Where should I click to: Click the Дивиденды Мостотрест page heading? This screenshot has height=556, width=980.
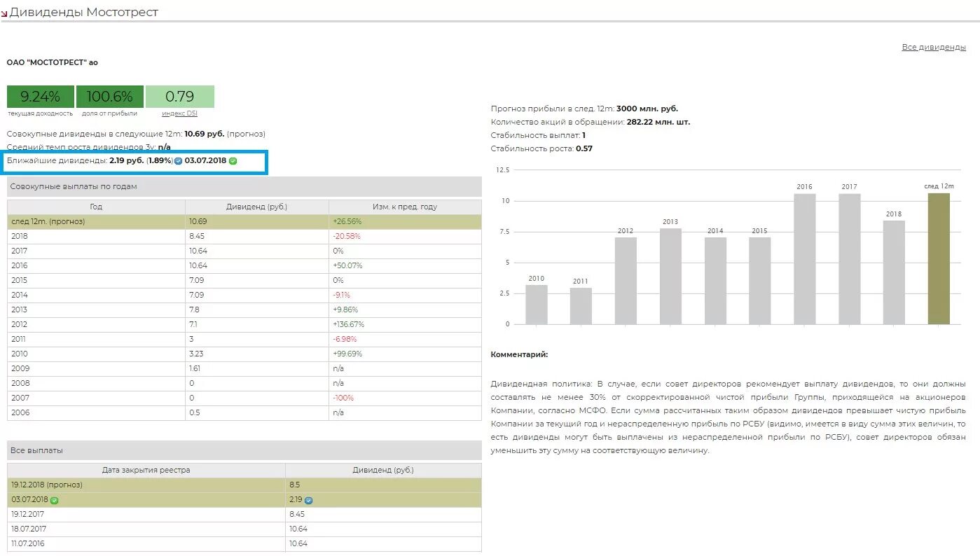click(84, 13)
